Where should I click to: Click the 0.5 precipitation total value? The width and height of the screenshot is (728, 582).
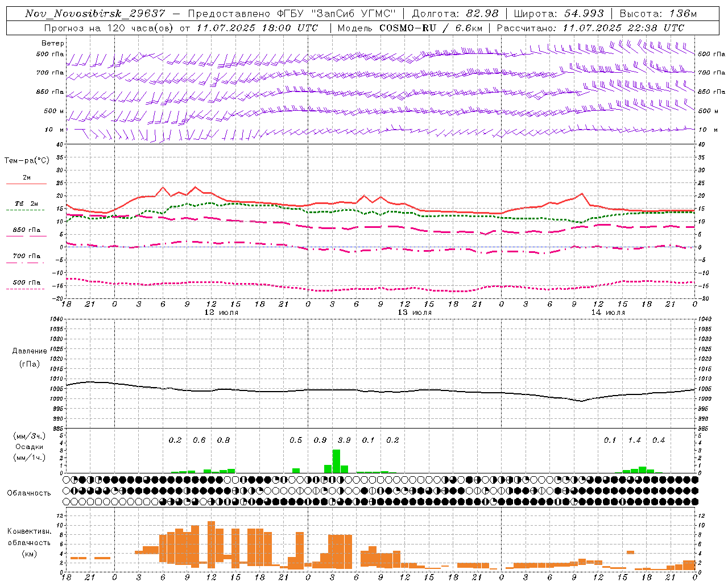point(296,440)
